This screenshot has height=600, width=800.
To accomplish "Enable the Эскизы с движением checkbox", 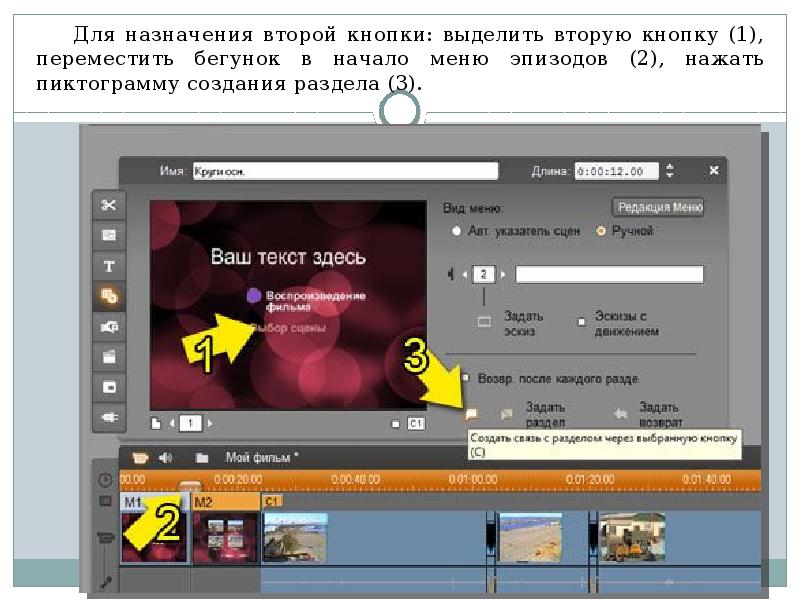I will (581, 322).
